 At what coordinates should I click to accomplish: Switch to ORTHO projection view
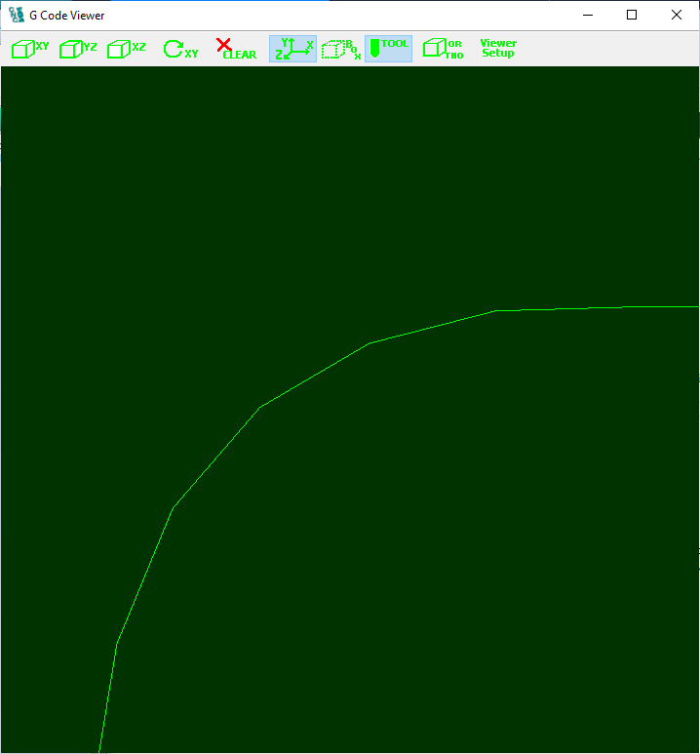click(x=443, y=49)
